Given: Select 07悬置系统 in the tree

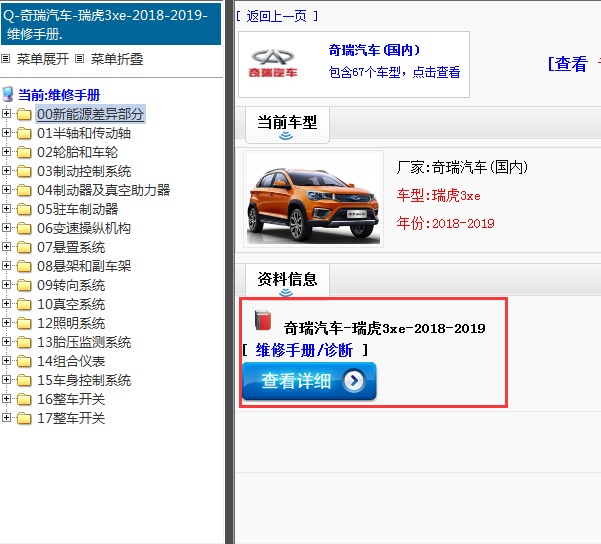Looking at the screenshot, I should 71,248.
